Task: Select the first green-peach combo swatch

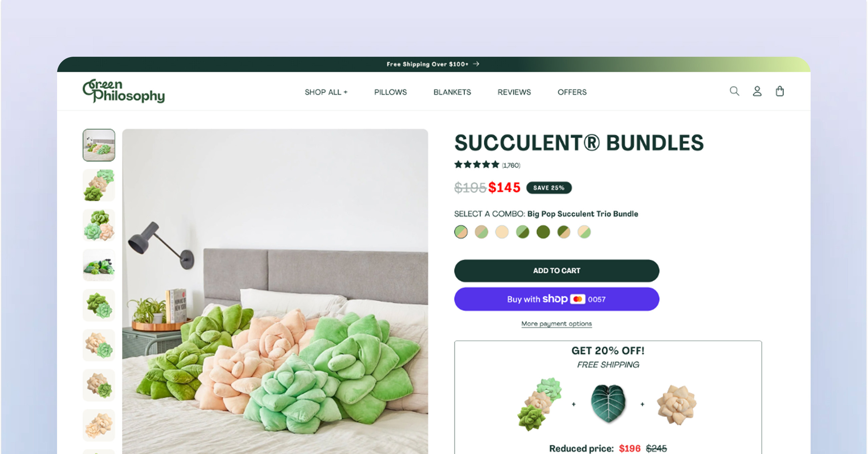Action: pos(461,232)
